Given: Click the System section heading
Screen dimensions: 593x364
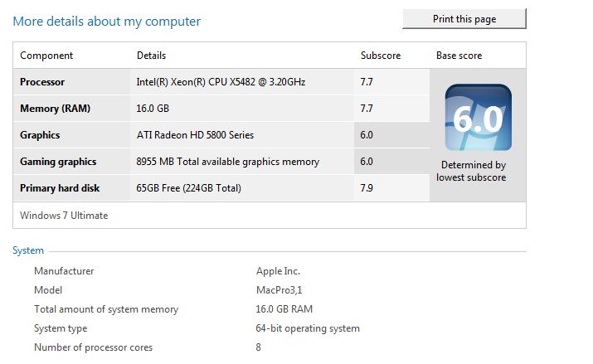Looking at the screenshot, I should tap(28, 250).
